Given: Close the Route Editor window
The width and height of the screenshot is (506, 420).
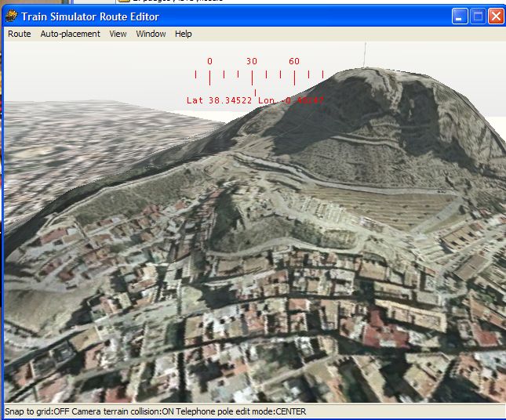Looking at the screenshot, I should (x=496, y=16).
